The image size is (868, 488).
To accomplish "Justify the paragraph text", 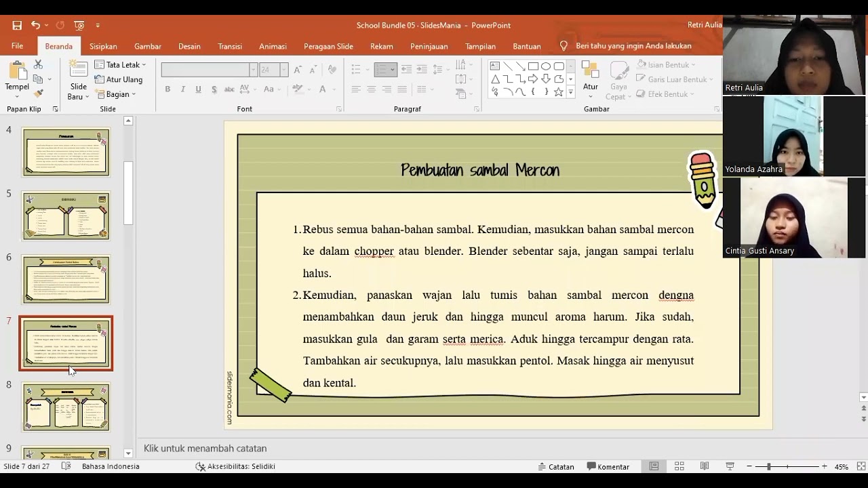I will click(x=402, y=89).
